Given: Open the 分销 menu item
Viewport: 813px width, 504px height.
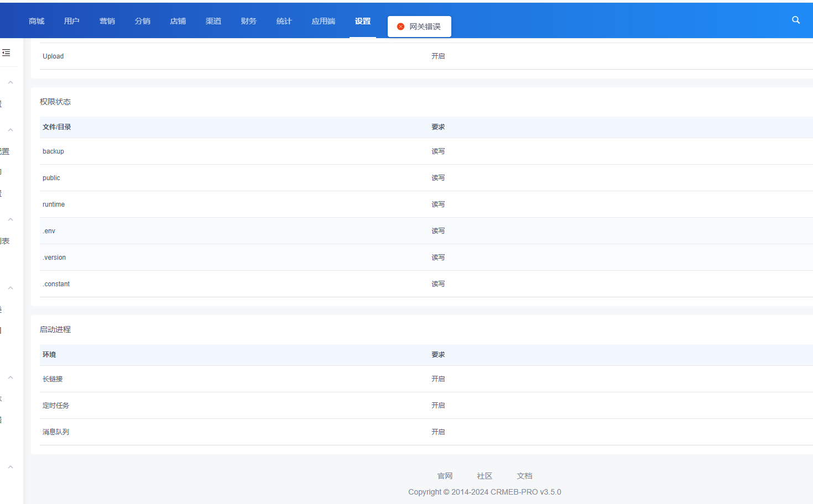Looking at the screenshot, I should pyautogui.click(x=143, y=21).
